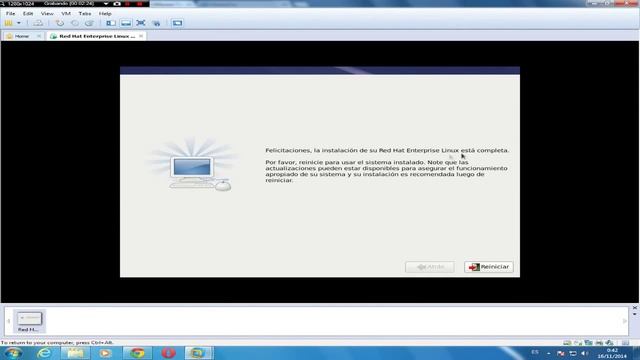Click the thumbnail bar right scroll arrow
This screenshot has width=640, height=360.
coord(624,321)
